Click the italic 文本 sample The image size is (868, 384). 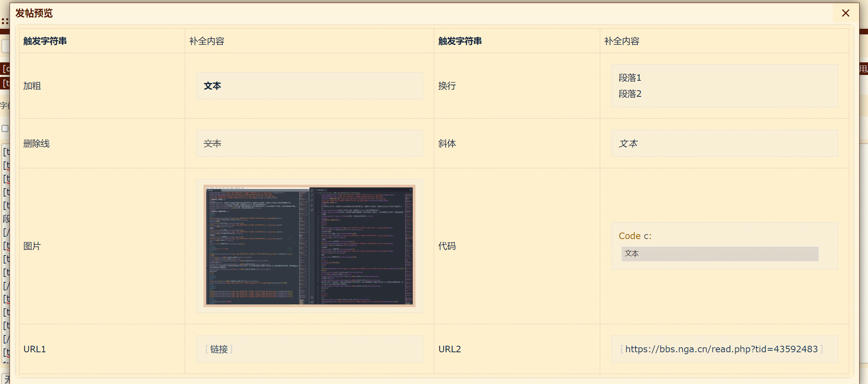pyautogui.click(x=629, y=143)
